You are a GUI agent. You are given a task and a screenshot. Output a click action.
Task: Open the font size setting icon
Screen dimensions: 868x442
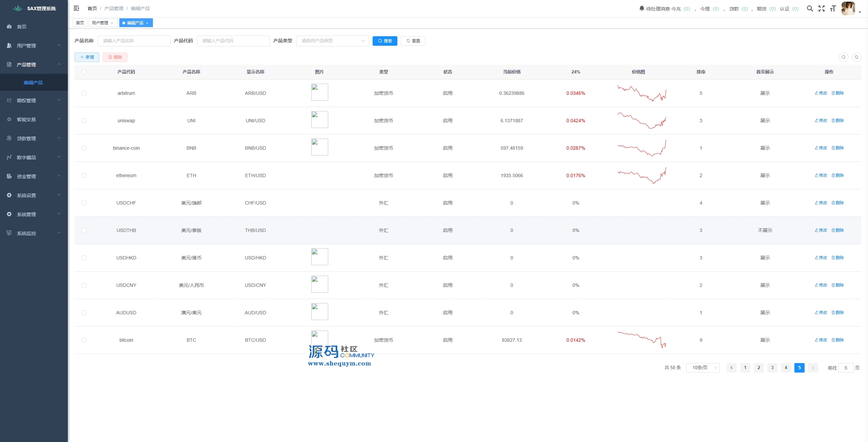pyautogui.click(x=833, y=8)
